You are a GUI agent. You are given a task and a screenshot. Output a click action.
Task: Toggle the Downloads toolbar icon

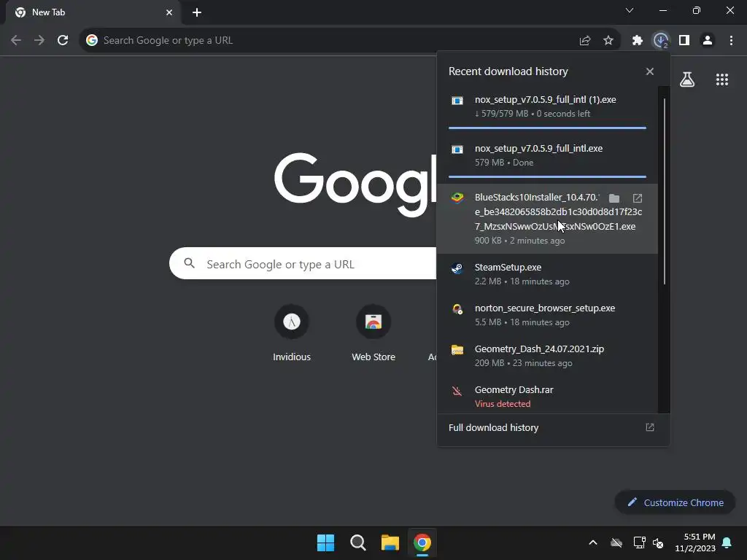click(661, 41)
